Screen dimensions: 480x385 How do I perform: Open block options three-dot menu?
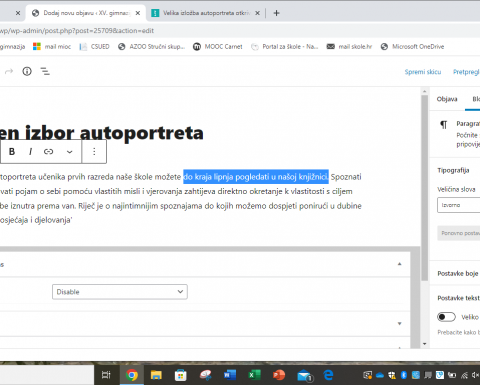(x=94, y=152)
